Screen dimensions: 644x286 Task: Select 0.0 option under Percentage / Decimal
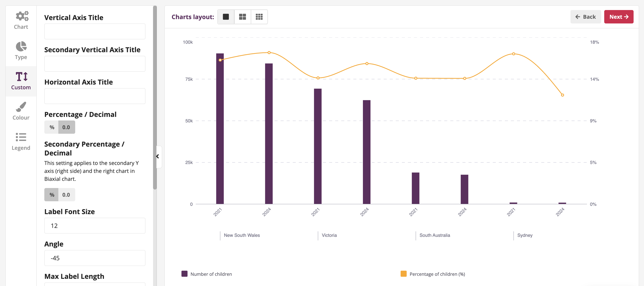pyautogui.click(x=66, y=127)
